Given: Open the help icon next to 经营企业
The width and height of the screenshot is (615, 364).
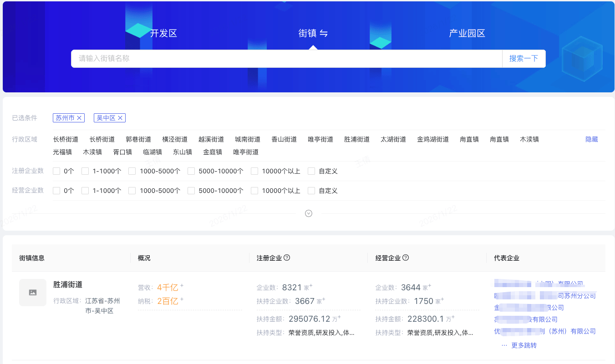Looking at the screenshot, I should click(x=406, y=258).
